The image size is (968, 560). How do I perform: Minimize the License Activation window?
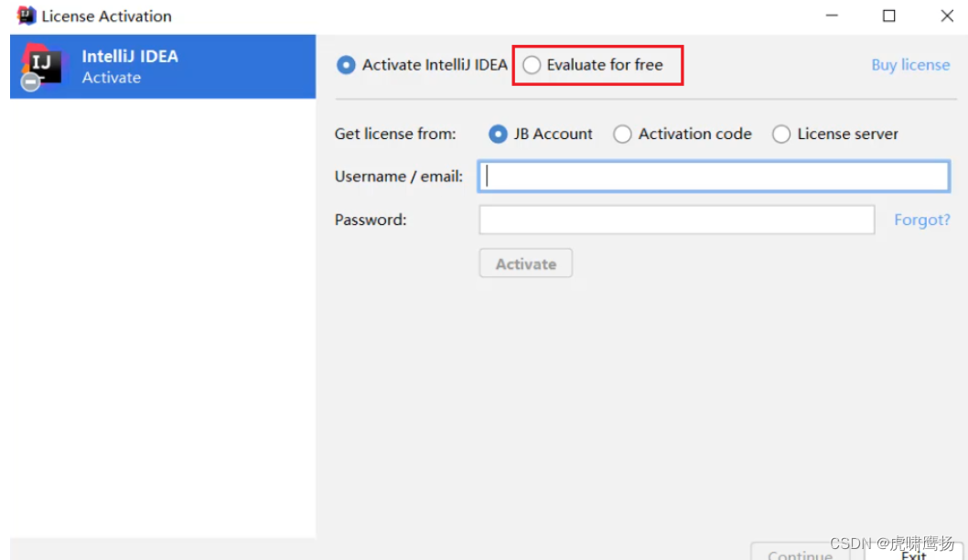(832, 16)
